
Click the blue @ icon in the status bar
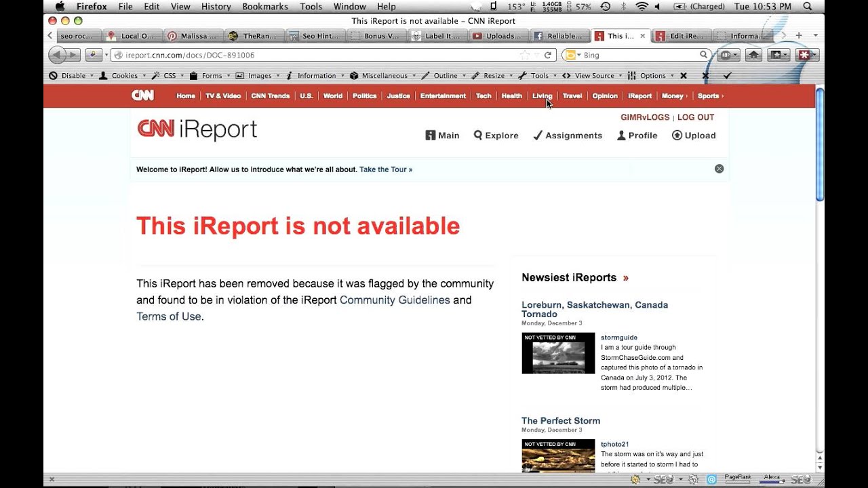(711, 479)
